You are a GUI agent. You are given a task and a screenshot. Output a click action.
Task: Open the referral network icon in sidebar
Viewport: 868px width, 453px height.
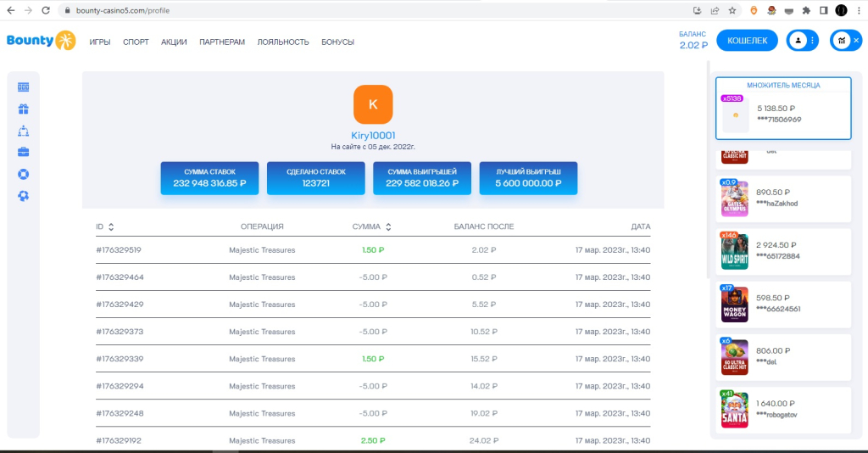[23, 131]
